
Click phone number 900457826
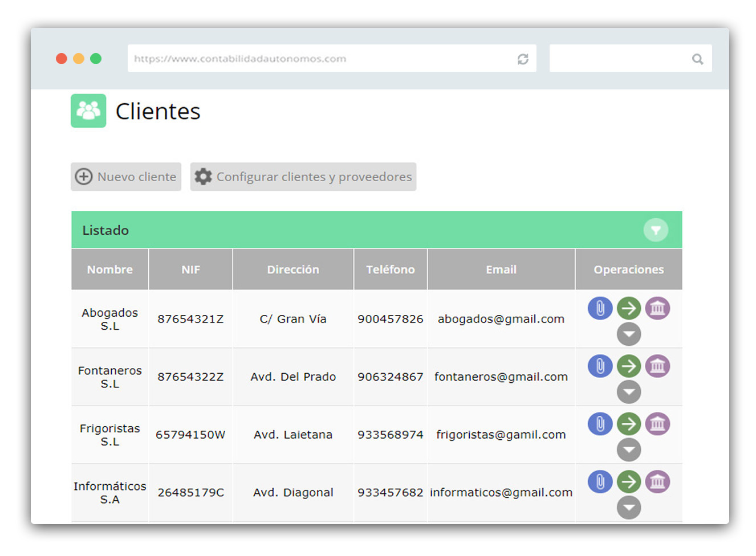391,319
